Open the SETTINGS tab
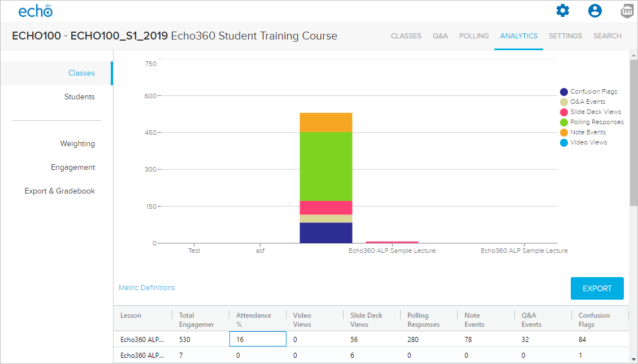Image resolution: width=638 pixels, height=364 pixels. [x=566, y=36]
